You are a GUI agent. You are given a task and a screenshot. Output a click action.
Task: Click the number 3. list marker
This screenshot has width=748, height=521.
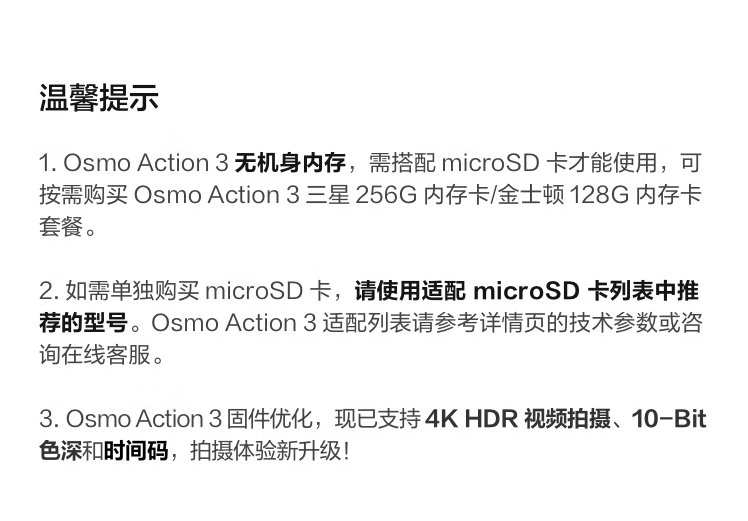(50, 418)
